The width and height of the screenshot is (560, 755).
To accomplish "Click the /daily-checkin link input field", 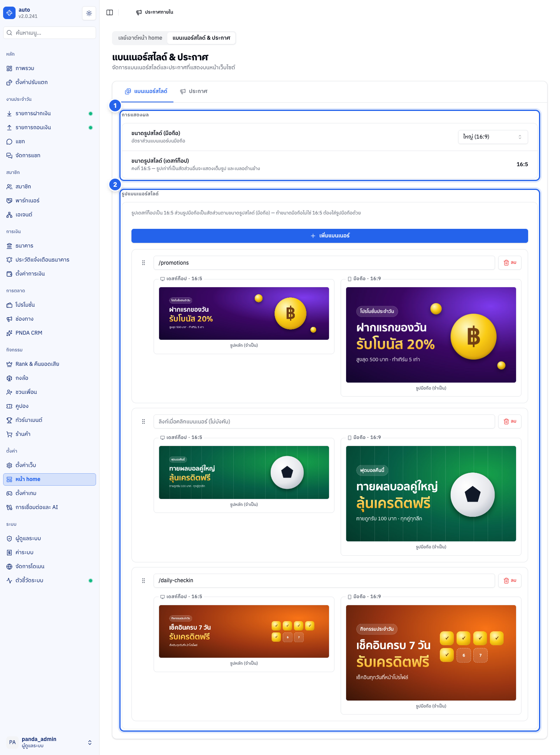I will [324, 581].
